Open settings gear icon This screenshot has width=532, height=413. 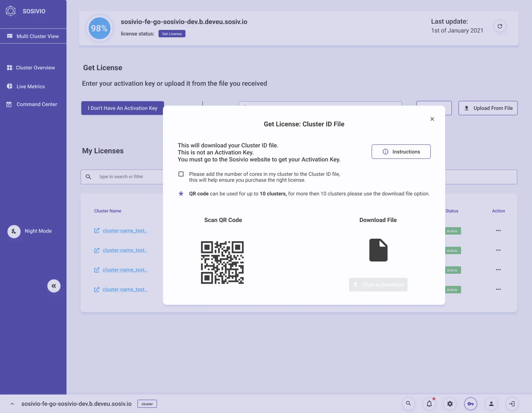click(x=450, y=404)
